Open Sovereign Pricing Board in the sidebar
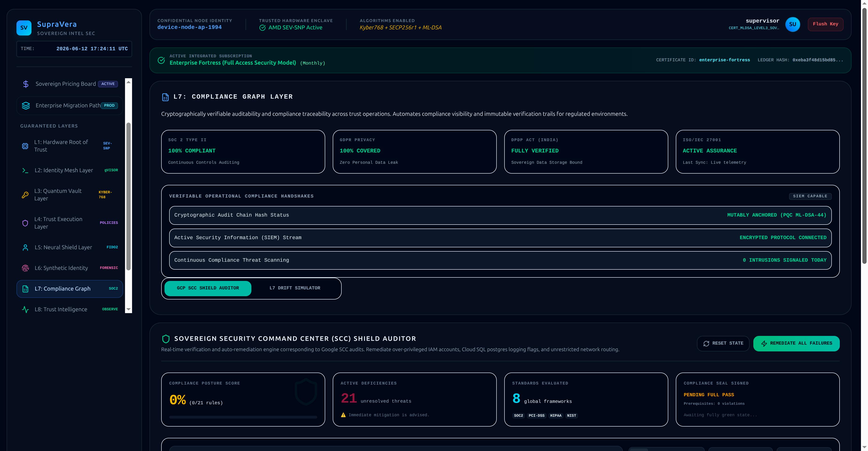The width and height of the screenshot is (868, 451). point(70,84)
